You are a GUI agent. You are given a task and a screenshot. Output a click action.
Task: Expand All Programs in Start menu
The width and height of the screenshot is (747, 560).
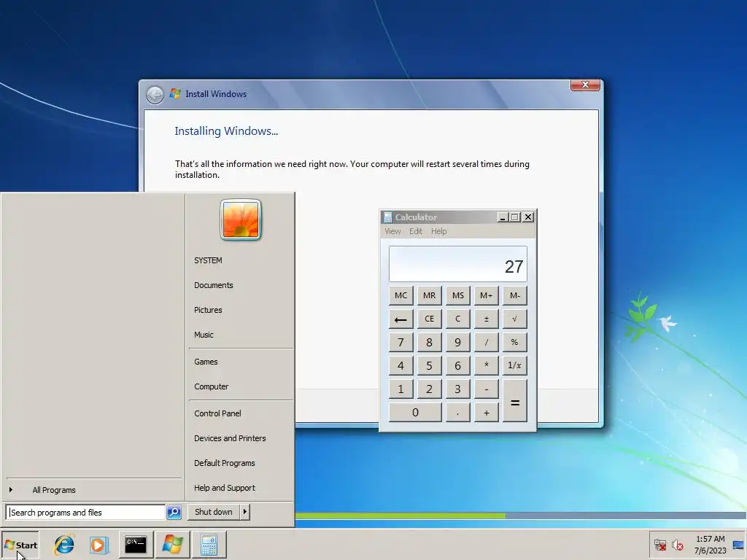54,490
